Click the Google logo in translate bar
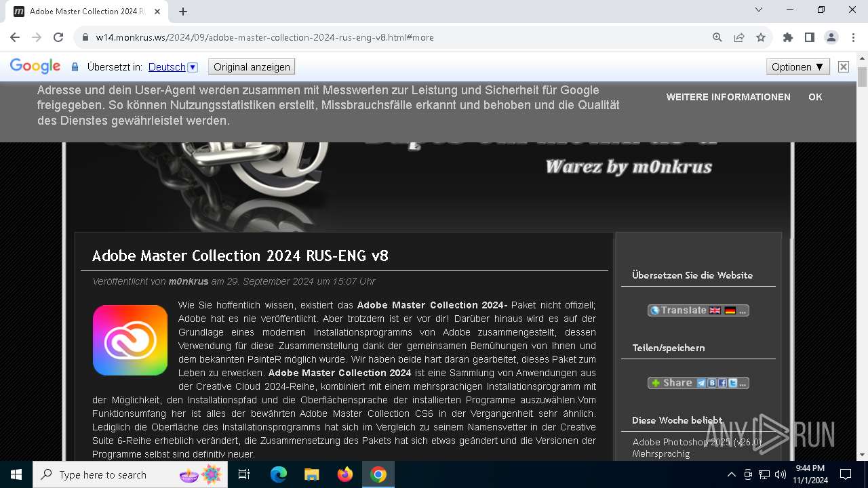Image resolution: width=868 pixels, height=488 pixels. click(x=35, y=66)
